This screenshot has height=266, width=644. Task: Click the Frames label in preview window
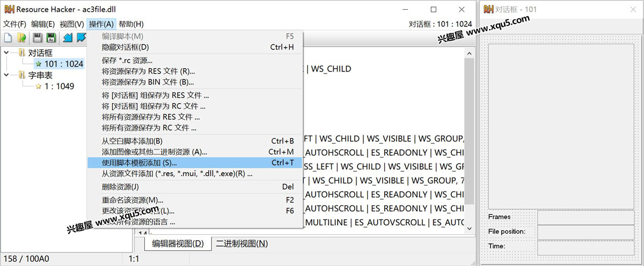[x=499, y=217]
